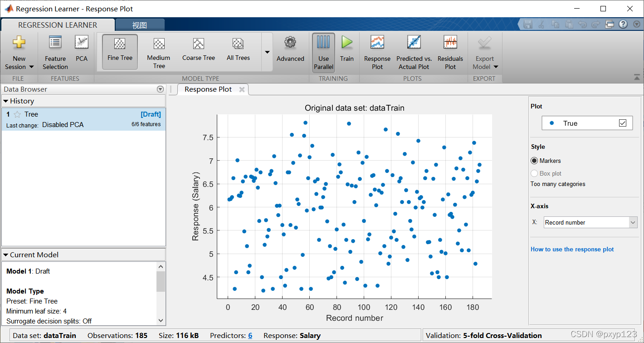Open the New Session dropdown arrow
The image size is (644, 343).
[31, 67]
